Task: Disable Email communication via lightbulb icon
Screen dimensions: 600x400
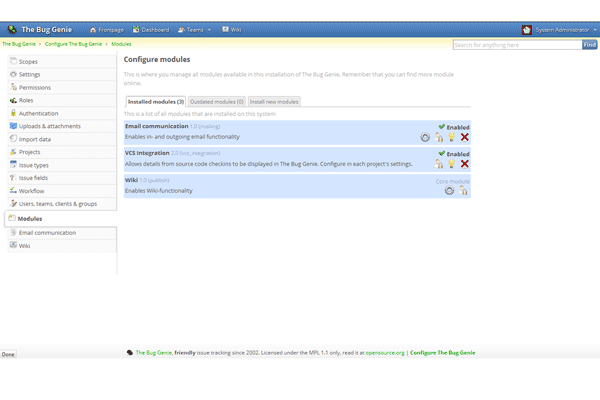Action: point(452,137)
